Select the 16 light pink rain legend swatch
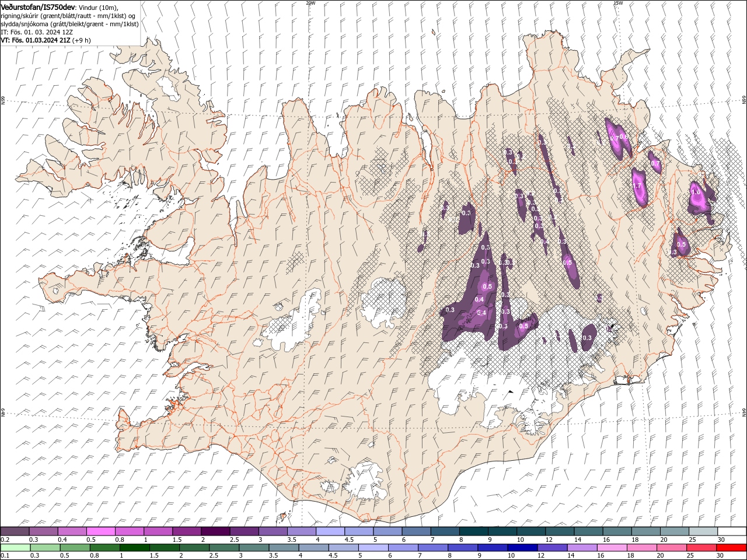747x560 pixels. pyautogui.click(x=612, y=548)
